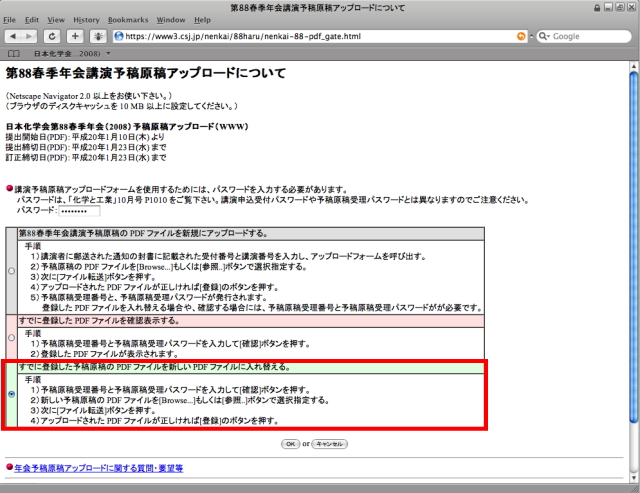The image size is (640, 493).
Task: Open the 年会予稿原稿アップロード質問・要望等 link
Action: pyautogui.click(x=98, y=467)
